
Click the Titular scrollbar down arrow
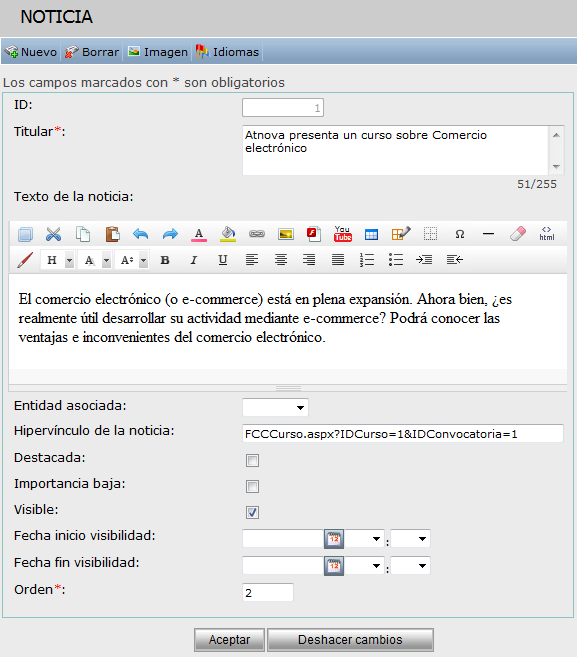click(x=556, y=166)
